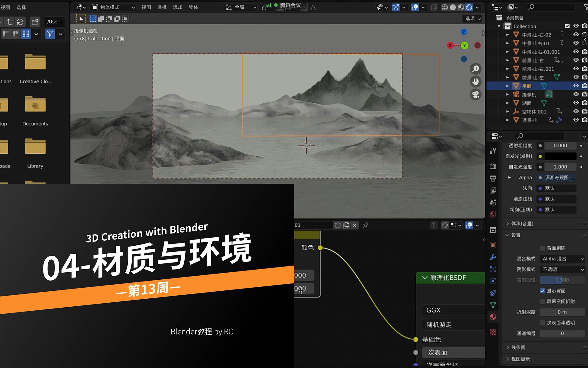Expand the Alpha section in material settings
Viewport: 588px width, 368px height.
coord(510,178)
